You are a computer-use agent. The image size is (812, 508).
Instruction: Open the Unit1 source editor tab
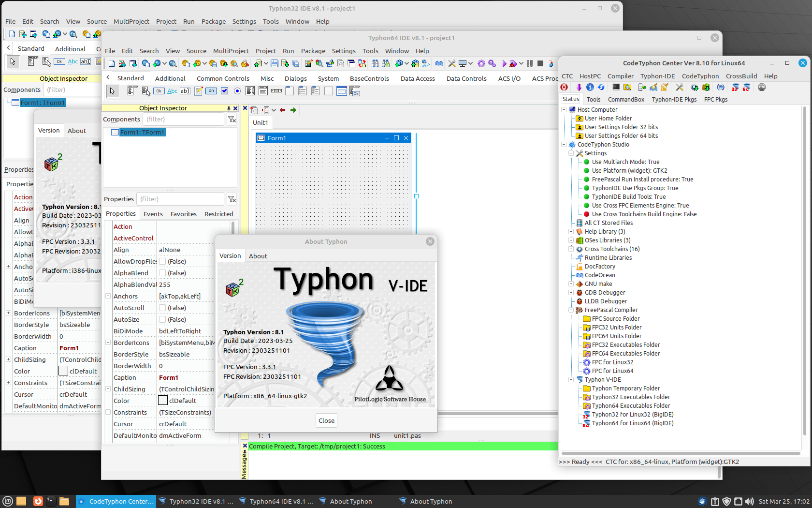261,122
